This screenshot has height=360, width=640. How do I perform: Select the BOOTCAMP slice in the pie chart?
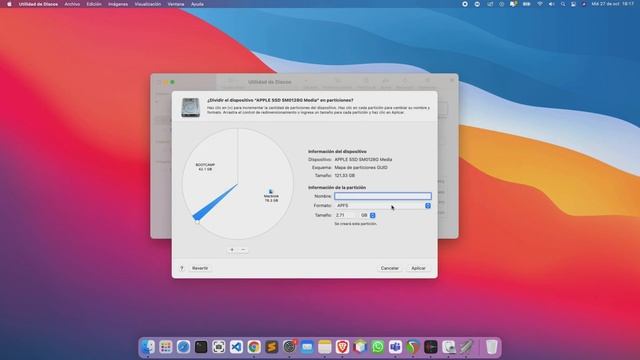(205, 167)
